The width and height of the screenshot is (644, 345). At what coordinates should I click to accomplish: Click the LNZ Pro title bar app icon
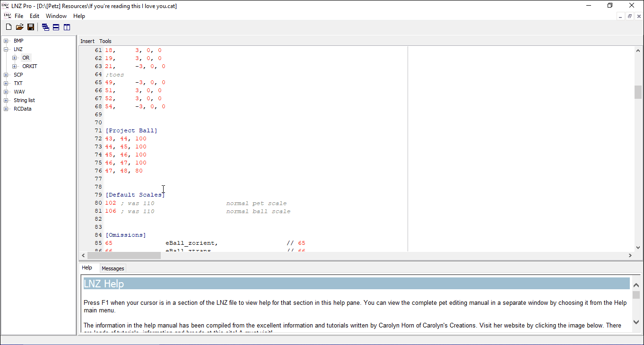[x=6, y=6]
